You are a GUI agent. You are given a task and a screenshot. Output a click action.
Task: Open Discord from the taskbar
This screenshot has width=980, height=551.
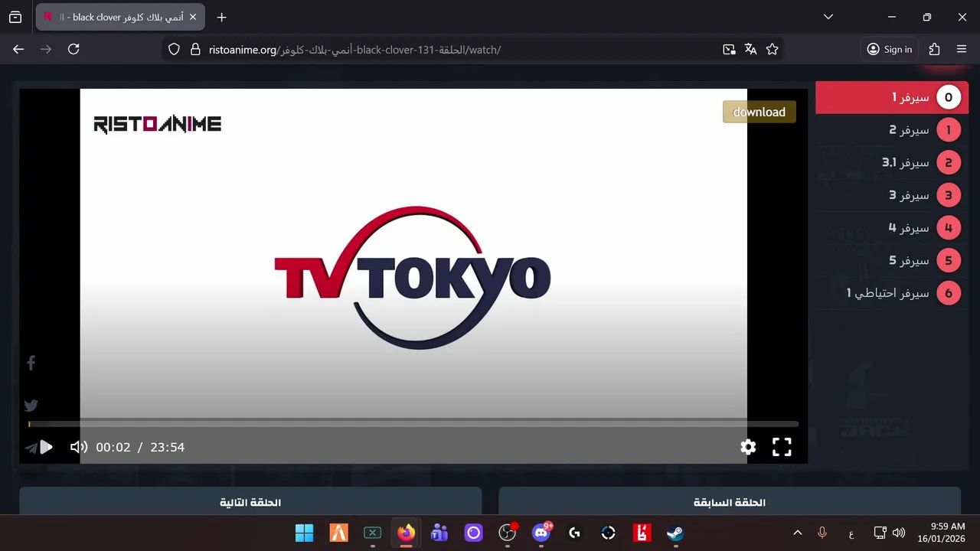pyautogui.click(x=541, y=533)
